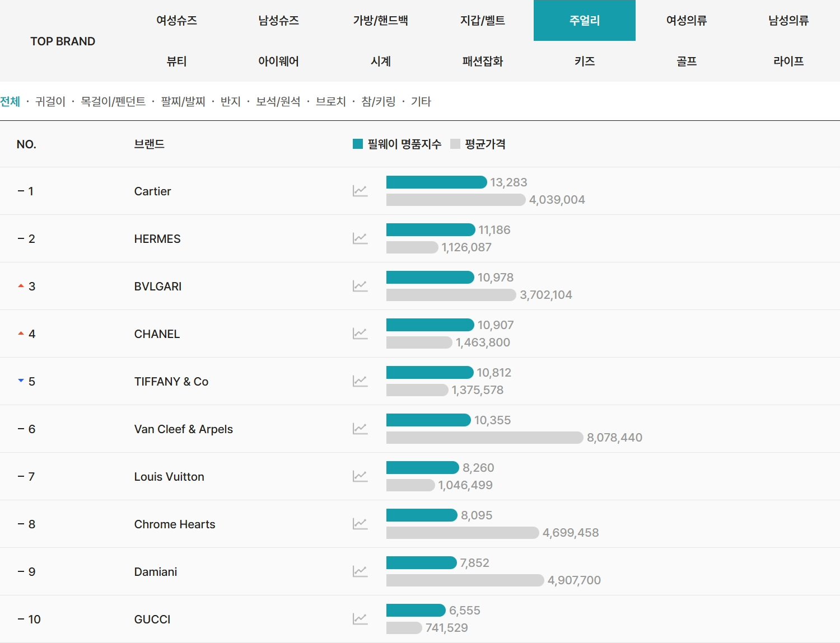The width and height of the screenshot is (840, 643).
Task: Switch to the 여성의류 category tab
Action: point(687,21)
